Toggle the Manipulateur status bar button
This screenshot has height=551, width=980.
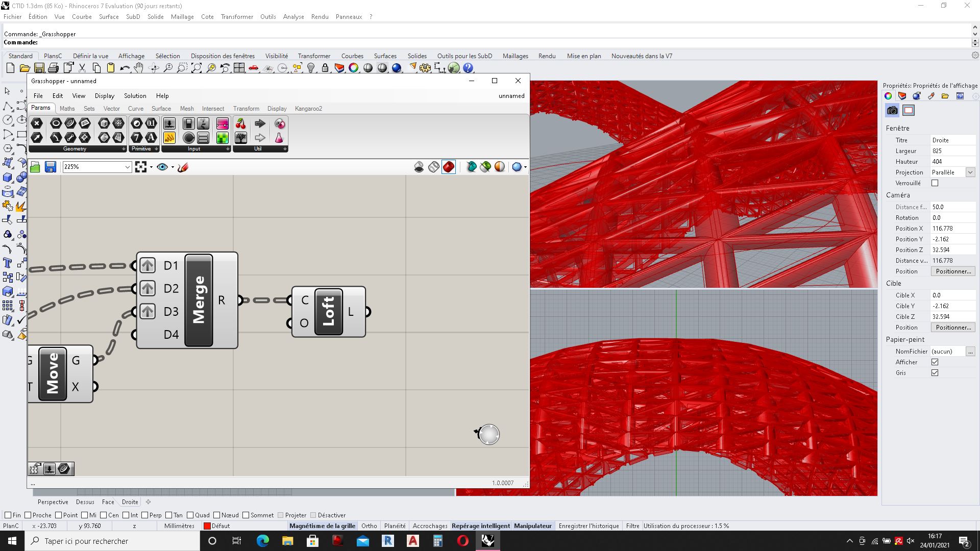533,526
